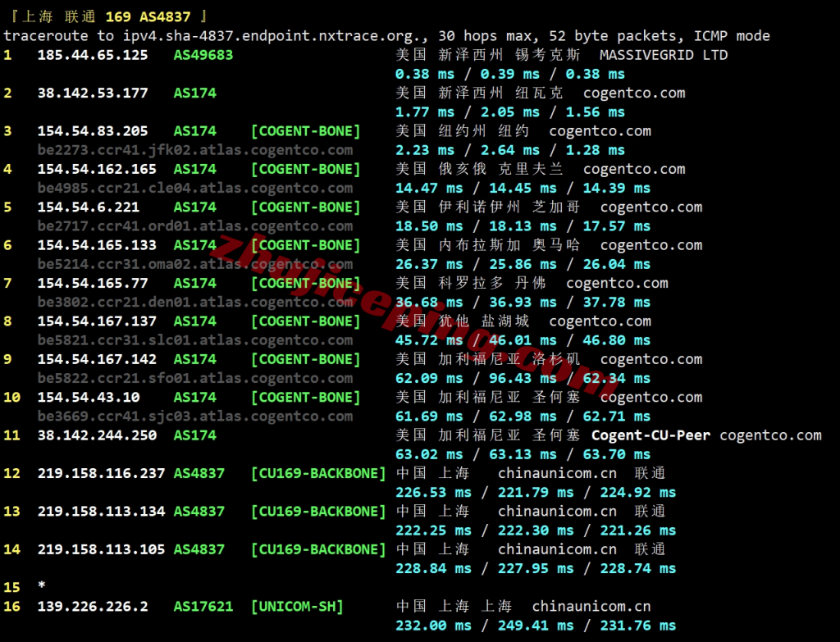
Task: Click the MASSIVEGRID LTD text
Action: [664, 55]
